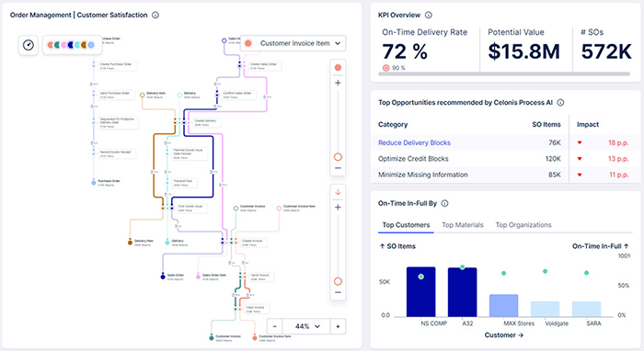Click orange down-arrow icon above lower slider
644x351 pixels.
(x=338, y=192)
